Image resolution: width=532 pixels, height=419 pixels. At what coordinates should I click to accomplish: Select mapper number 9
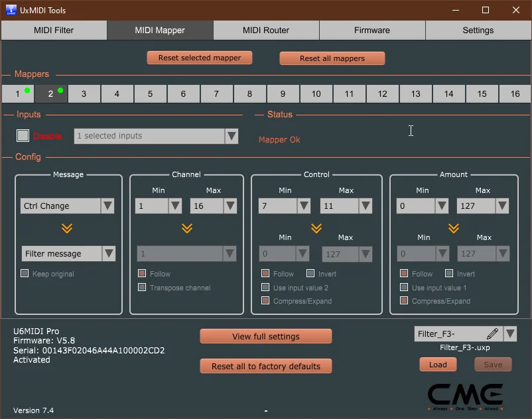[x=283, y=93]
